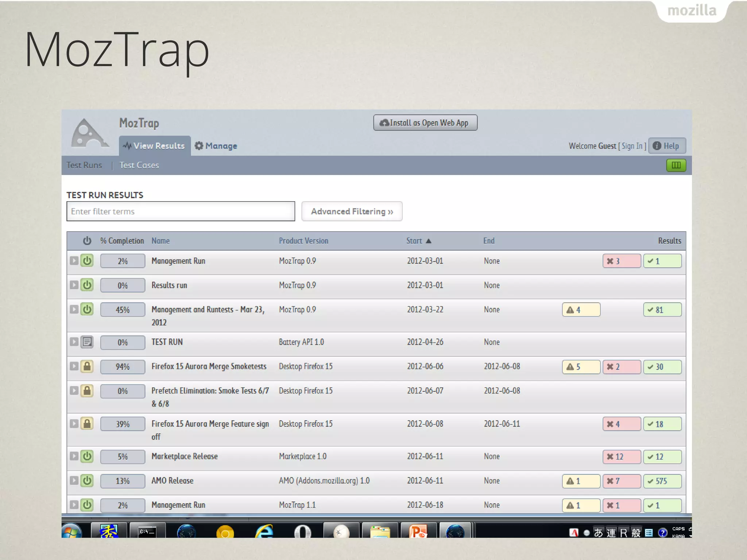The width and height of the screenshot is (747, 560).
Task: Click 81 passed result for Management and Runtests
Action: click(662, 310)
